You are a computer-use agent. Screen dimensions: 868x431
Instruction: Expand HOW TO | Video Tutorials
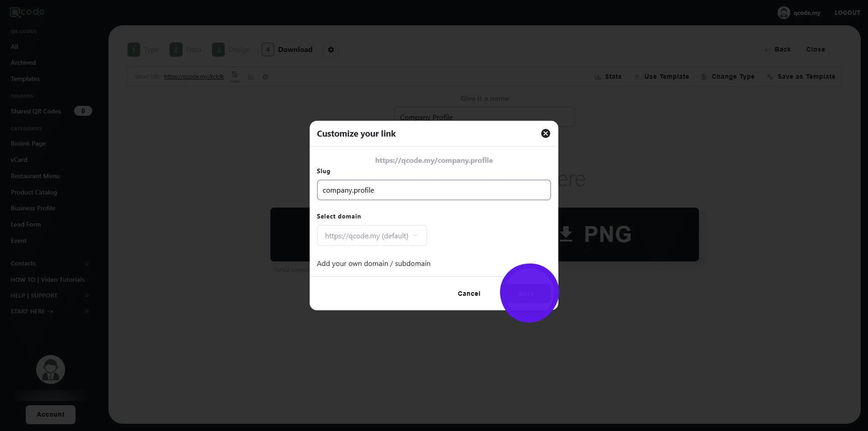50,280
